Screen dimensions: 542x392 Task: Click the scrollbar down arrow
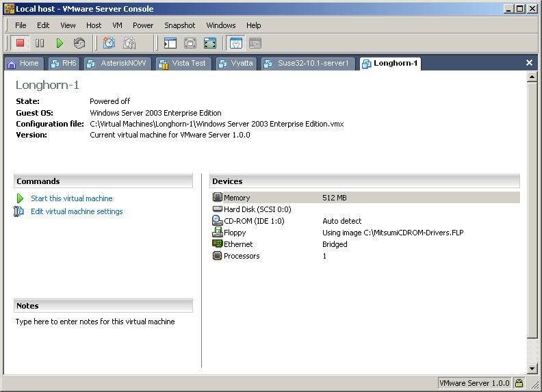tap(532, 369)
